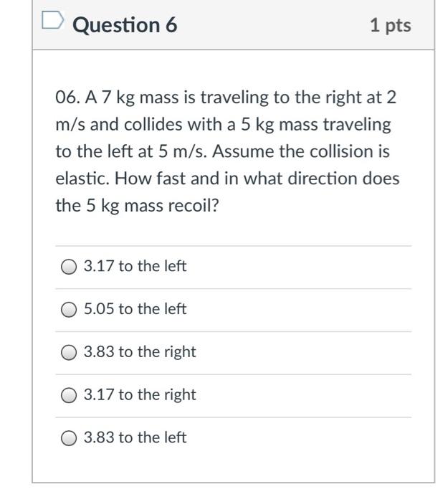
Task: Select the '3.83 to the left' radio button
Action: 69,438
